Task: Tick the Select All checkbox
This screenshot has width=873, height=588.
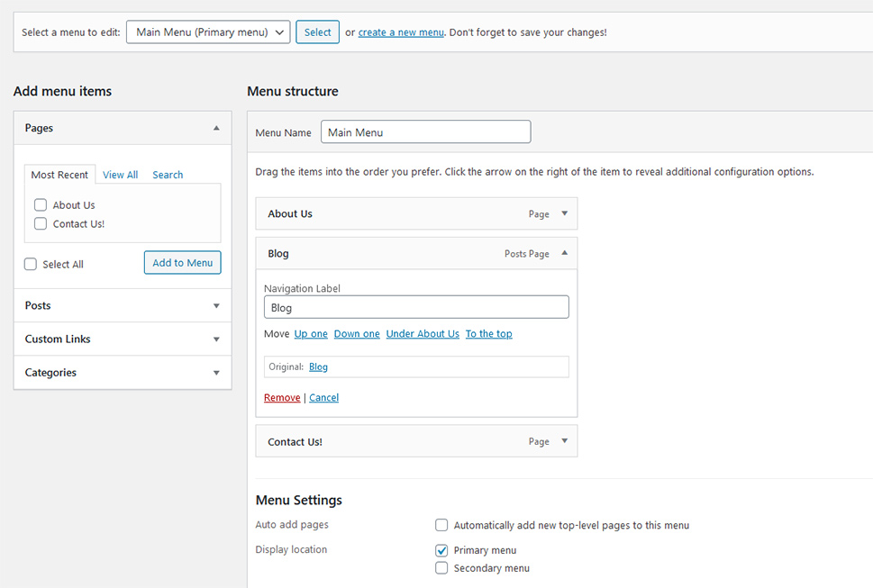Action: (x=31, y=264)
